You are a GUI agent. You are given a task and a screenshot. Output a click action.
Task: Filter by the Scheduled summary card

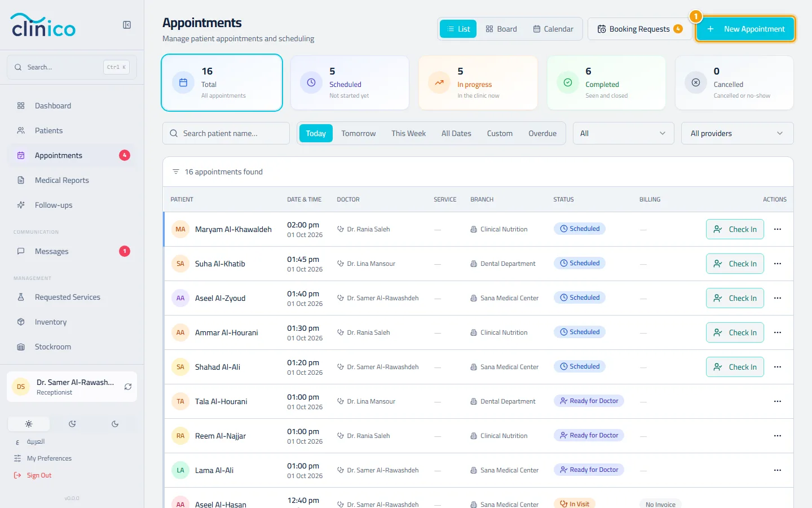[350, 82]
